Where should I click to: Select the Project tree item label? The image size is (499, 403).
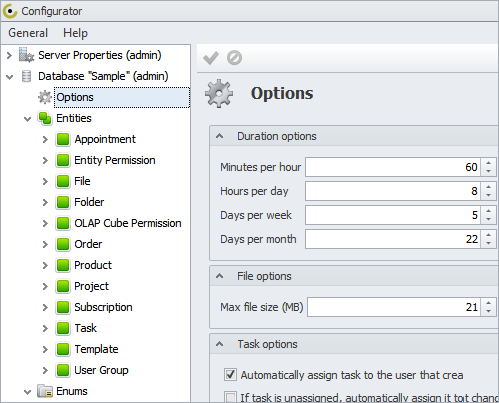click(91, 286)
